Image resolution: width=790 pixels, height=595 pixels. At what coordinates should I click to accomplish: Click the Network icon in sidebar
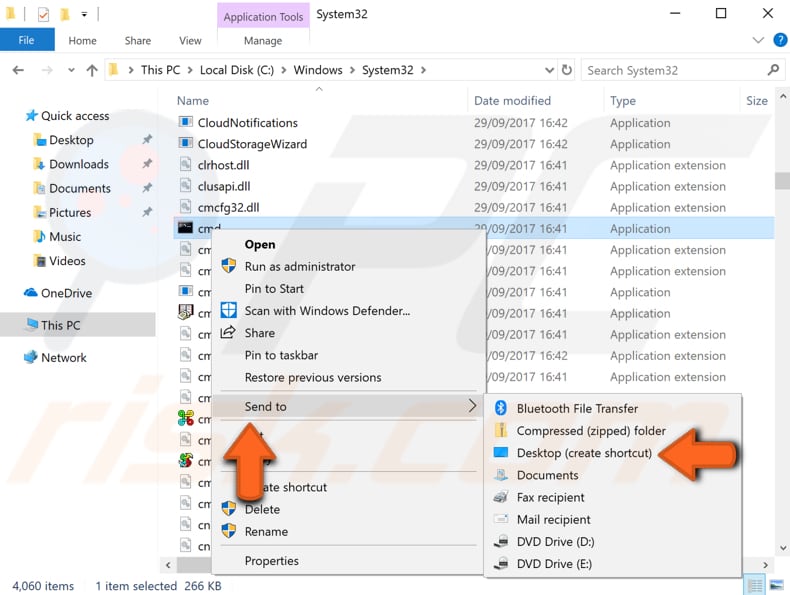pos(31,357)
